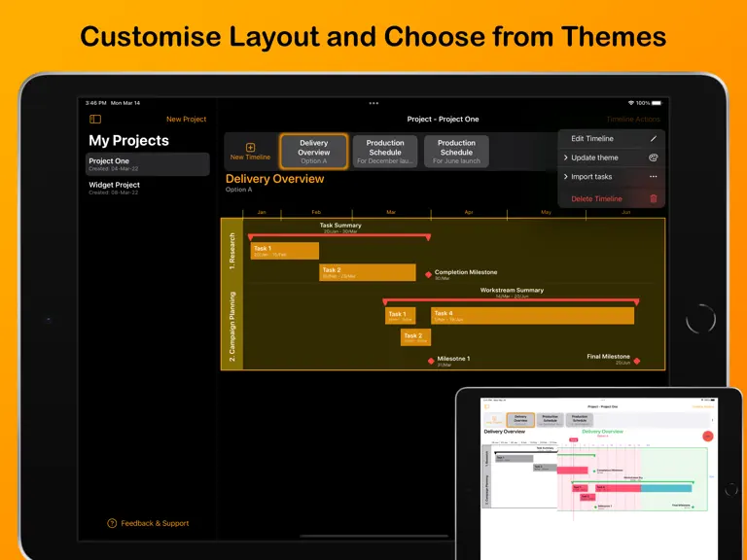Choose Import tasks menu entry
Image resolution: width=747 pixels, height=560 pixels.
point(611,177)
